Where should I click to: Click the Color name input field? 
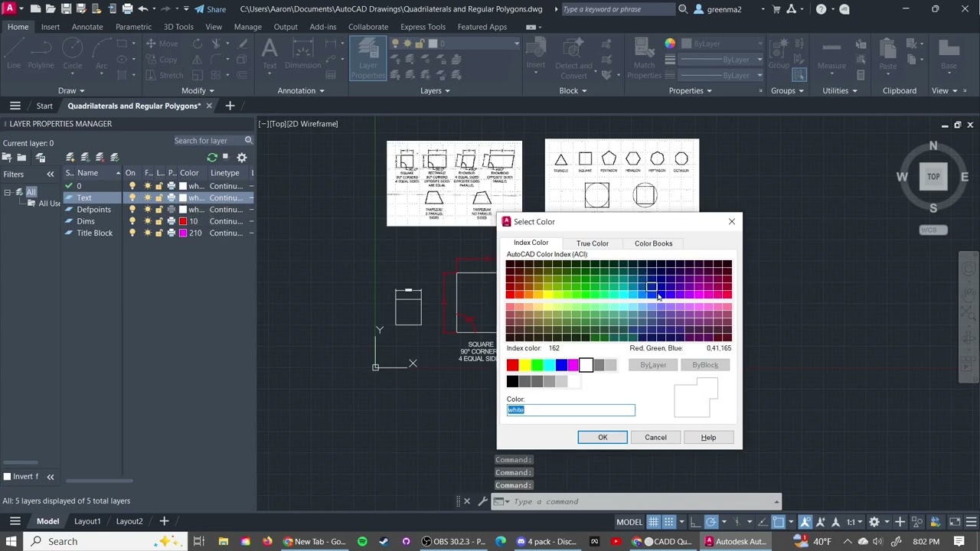point(570,410)
